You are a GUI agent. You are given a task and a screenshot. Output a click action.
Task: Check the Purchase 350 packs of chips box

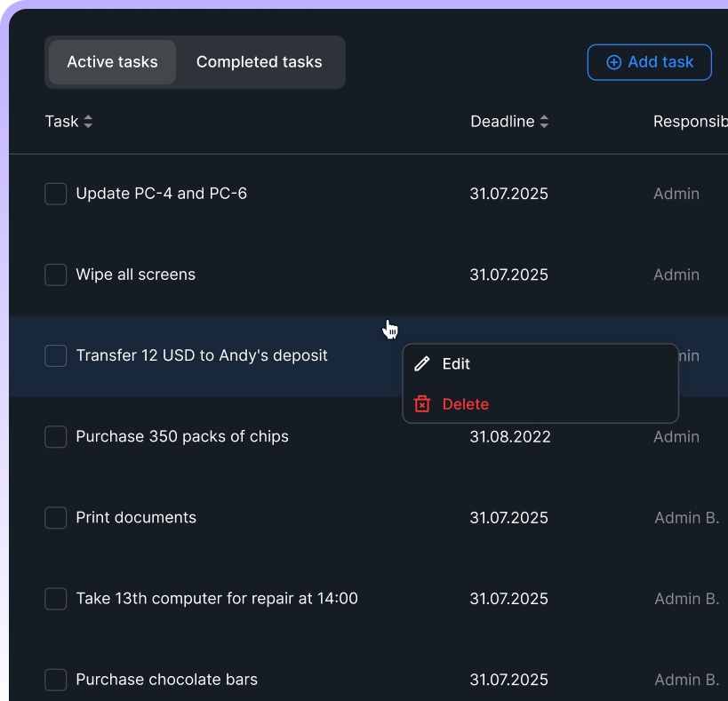(x=56, y=436)
